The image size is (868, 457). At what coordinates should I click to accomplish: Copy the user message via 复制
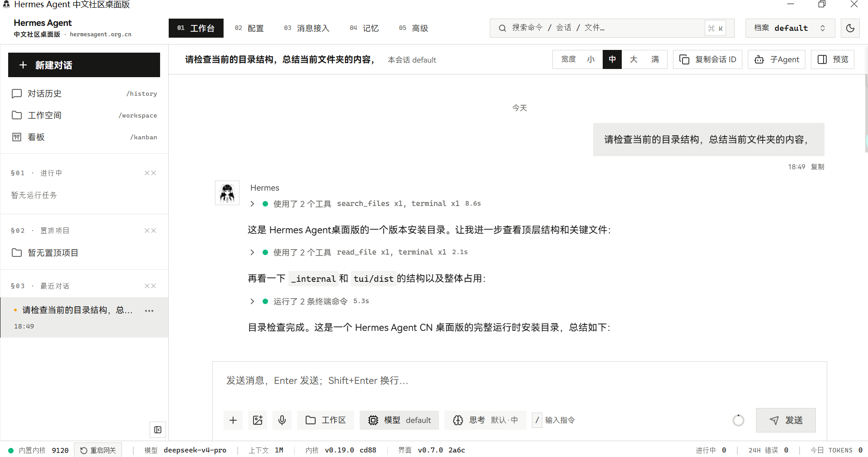818,167
